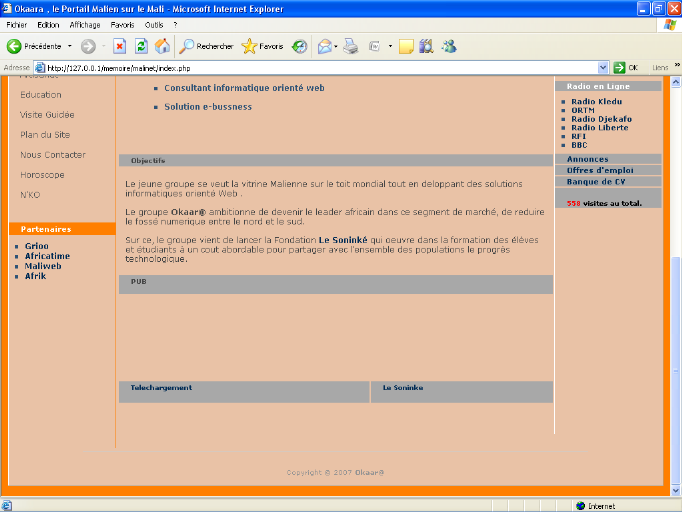
Task: Visit the Africatime partner link
Action: pos(47,256)
